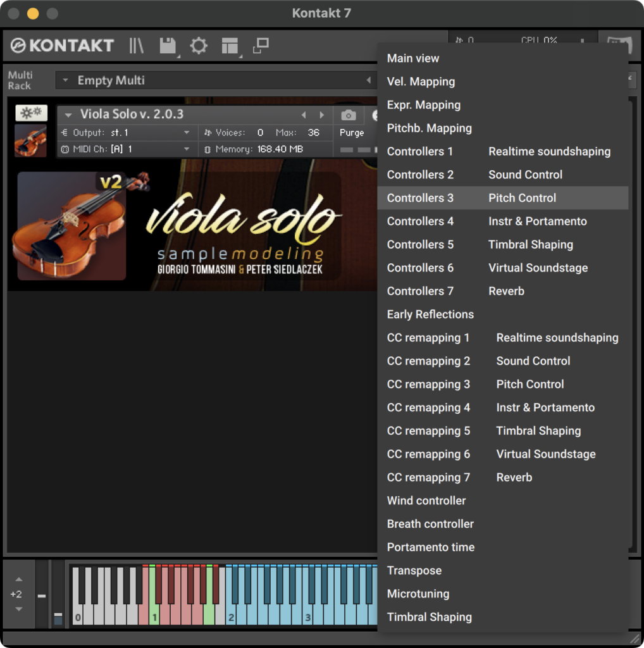Select Early Reflections menu entry
Screen dimensions: 644x648
pos(503,315)
